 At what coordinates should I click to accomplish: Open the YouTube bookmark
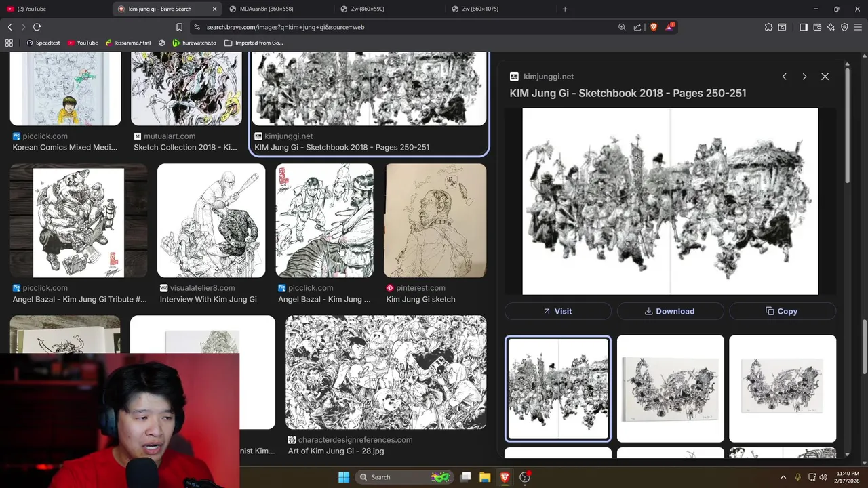click(83, 43)
